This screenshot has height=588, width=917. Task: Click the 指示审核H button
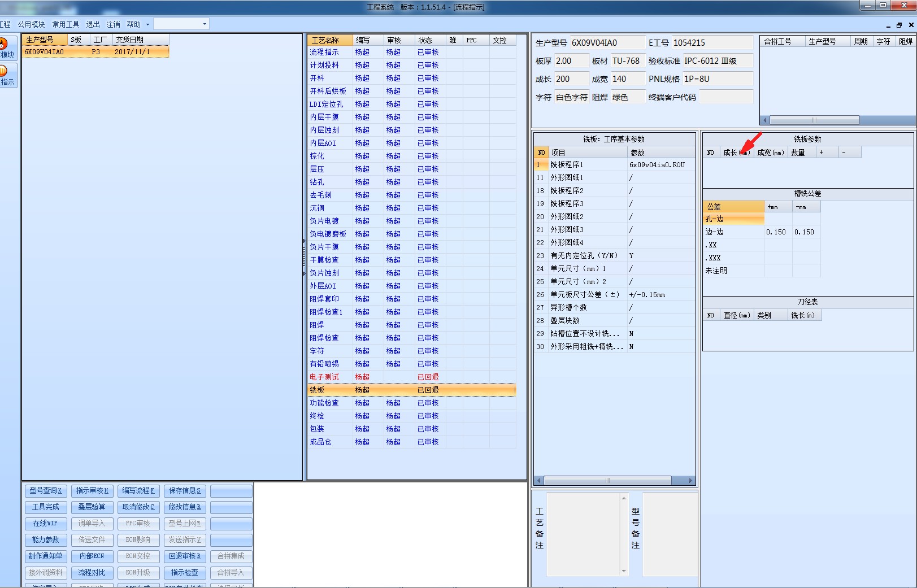pyautogui.click(x=92, y=491)
